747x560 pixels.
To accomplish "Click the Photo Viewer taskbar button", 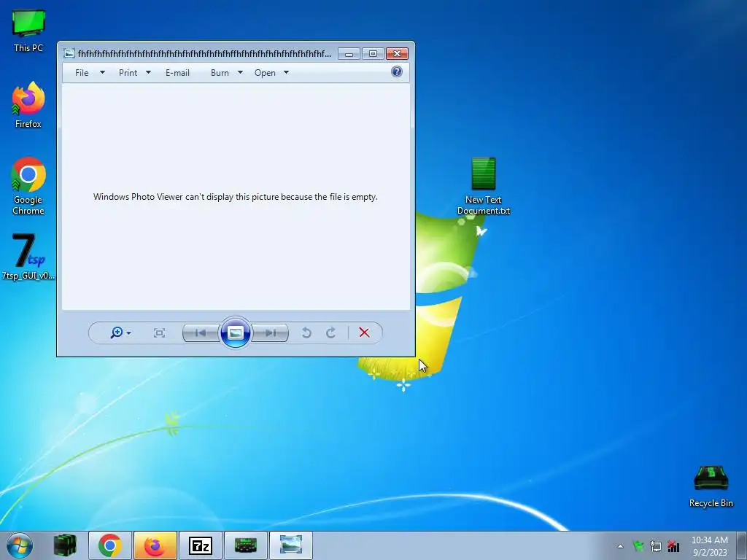I will pos(290,545).
